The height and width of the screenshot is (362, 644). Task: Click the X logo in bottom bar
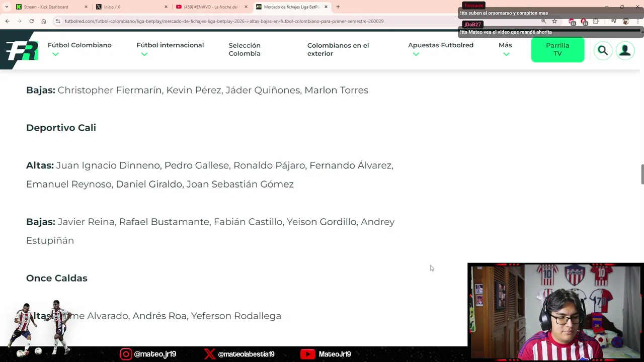[210, 354]
